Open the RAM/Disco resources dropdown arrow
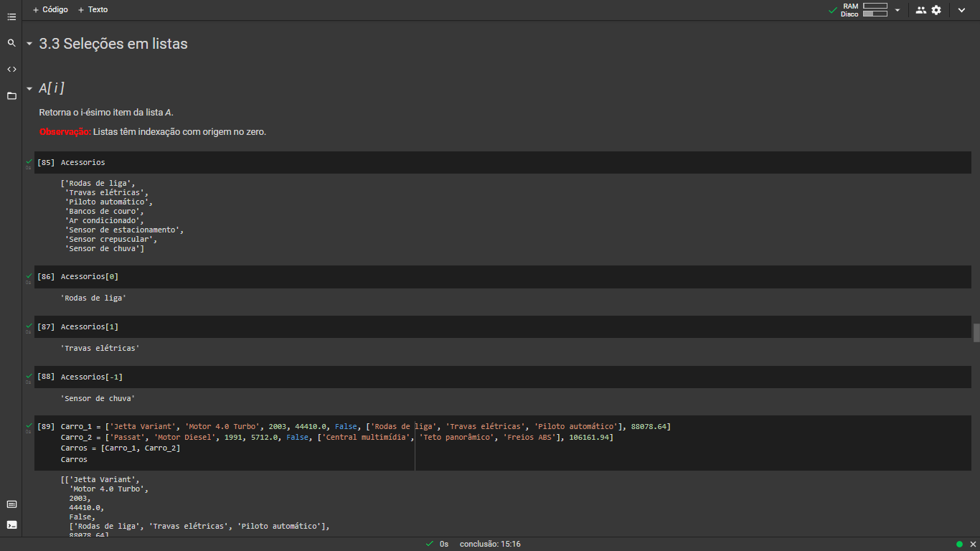980x551 pixels. coord(897,10)
